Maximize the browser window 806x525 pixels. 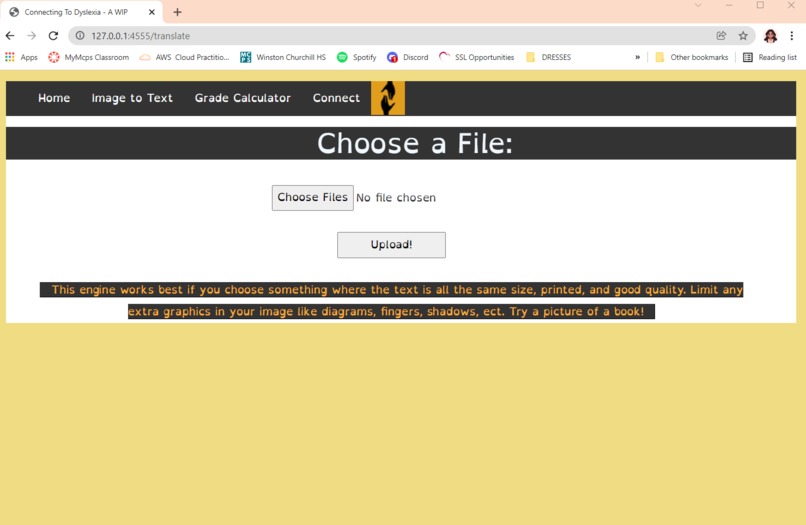coord(760,5)
